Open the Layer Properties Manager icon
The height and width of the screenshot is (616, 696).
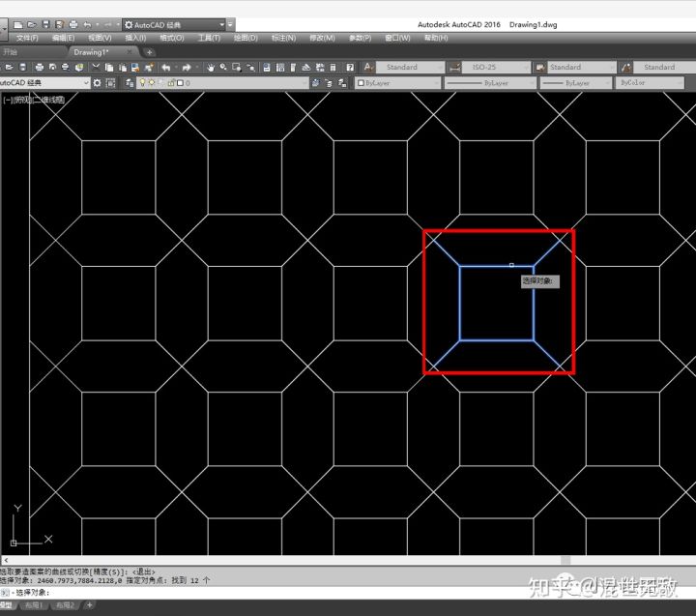point(130,83)
